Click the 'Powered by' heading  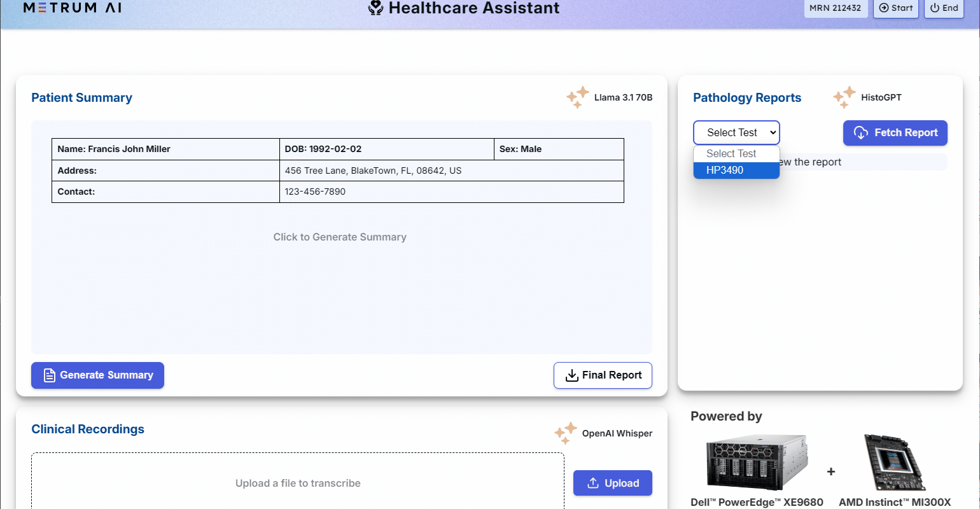point(726,416)
